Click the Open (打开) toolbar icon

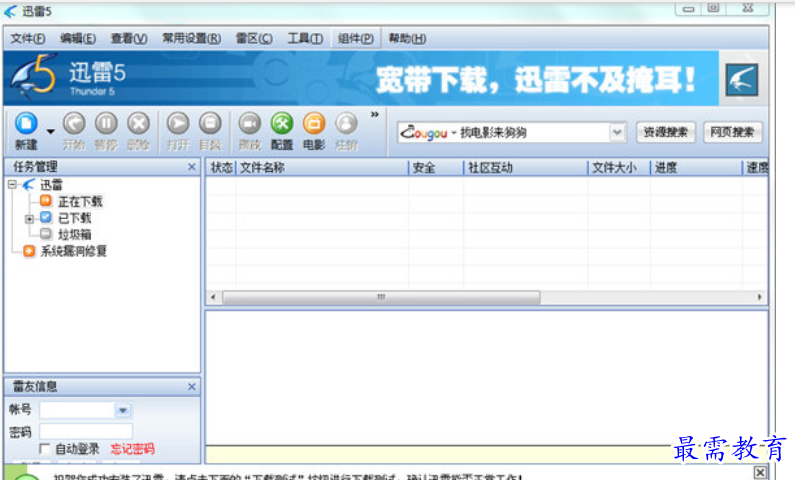click(x=178, y=124)
